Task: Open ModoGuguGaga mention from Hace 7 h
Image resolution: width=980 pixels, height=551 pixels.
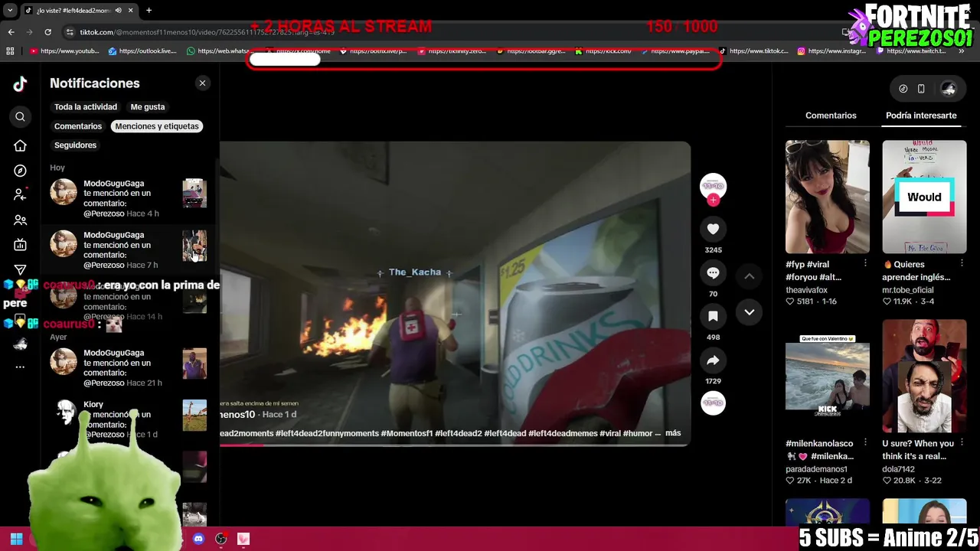Action: tap(129, 249)
